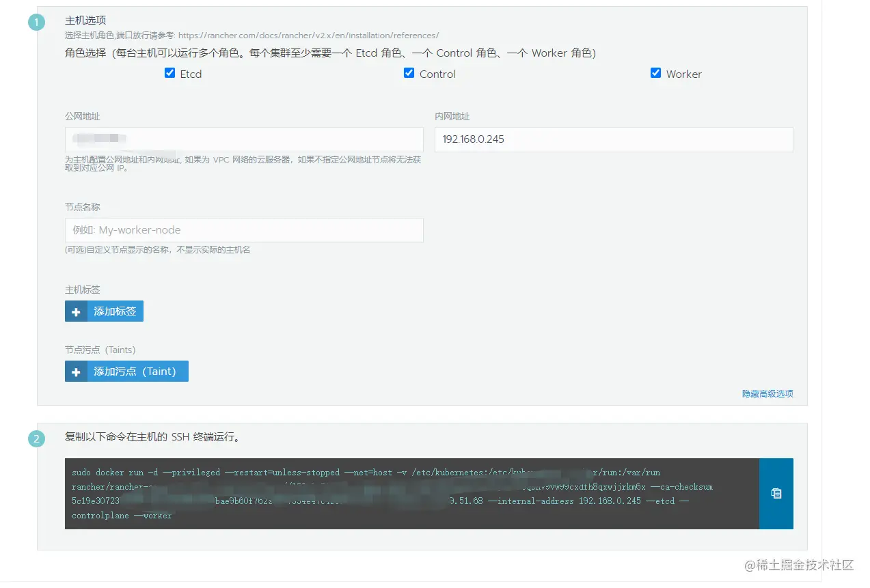
Task: Click the 角色选择 role description line
Action: coord(331,53)
